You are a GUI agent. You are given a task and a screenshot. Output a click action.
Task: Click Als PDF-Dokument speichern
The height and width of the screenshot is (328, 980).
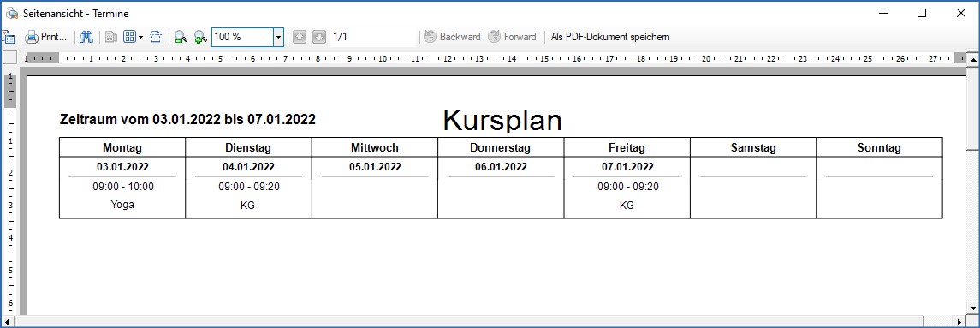pyautogui.click(x=610, y=37)
